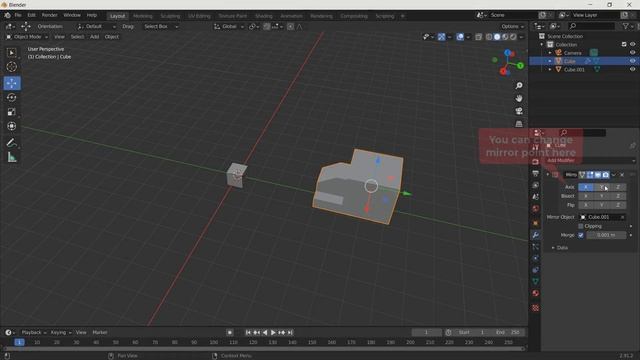Click the pan view hand icon

519,98
